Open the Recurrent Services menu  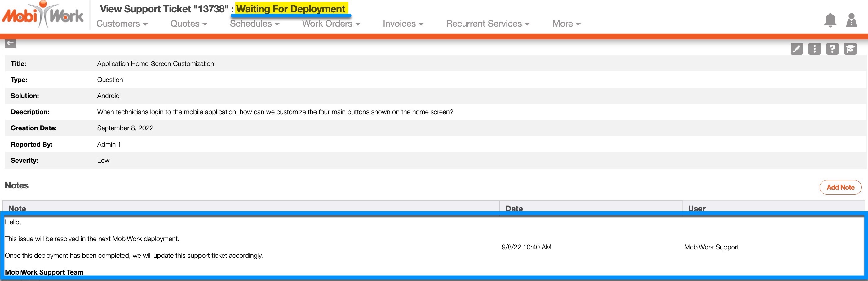488,24
